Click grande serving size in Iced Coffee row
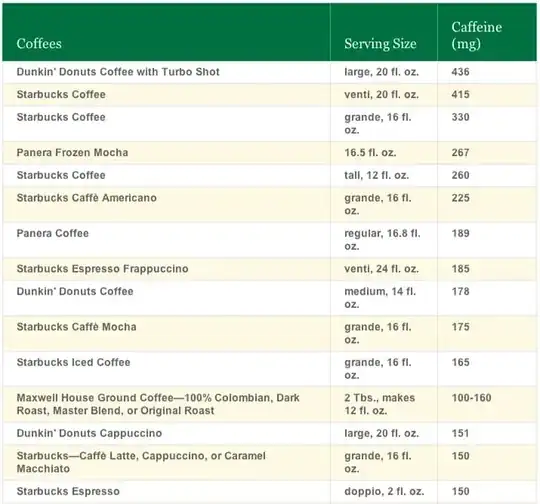Viewport: 540px width, 504px height. tap(378, 369)
